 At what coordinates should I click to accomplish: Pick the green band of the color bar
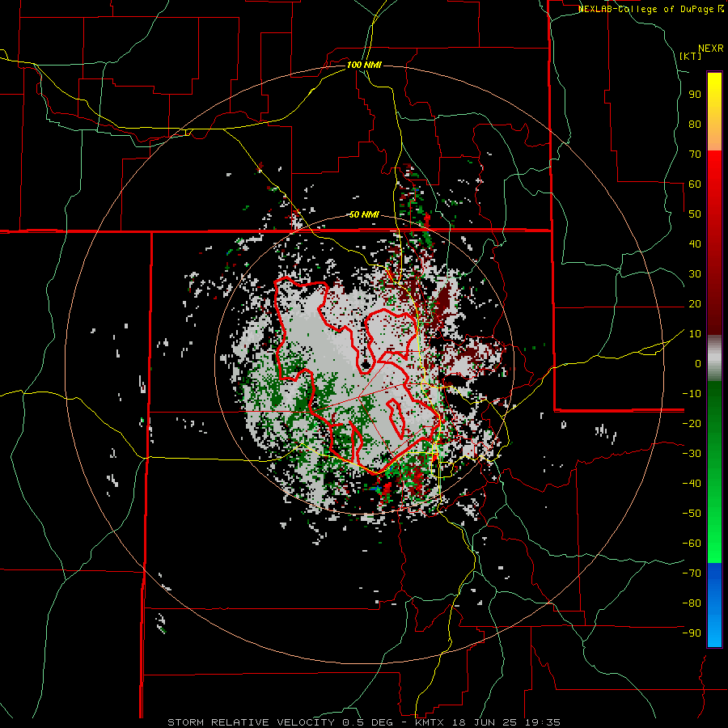pos(714,472)
